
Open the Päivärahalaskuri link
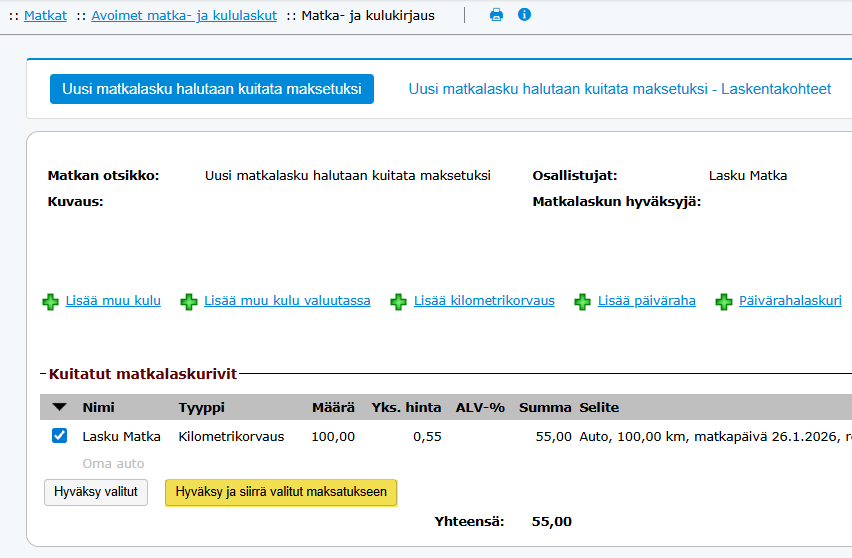click(x=790, y=300)
